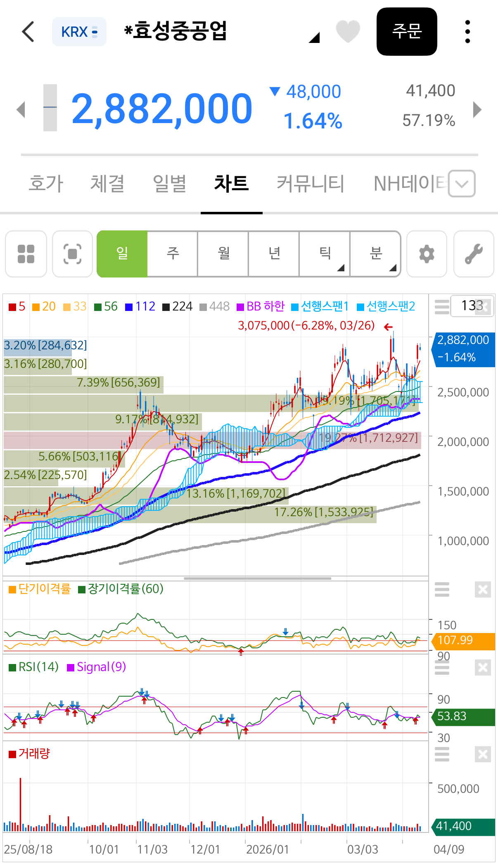The height and width of the screenshot is (868, 498).
Task: Select the 월 monthly period
Action: point(223,254)
